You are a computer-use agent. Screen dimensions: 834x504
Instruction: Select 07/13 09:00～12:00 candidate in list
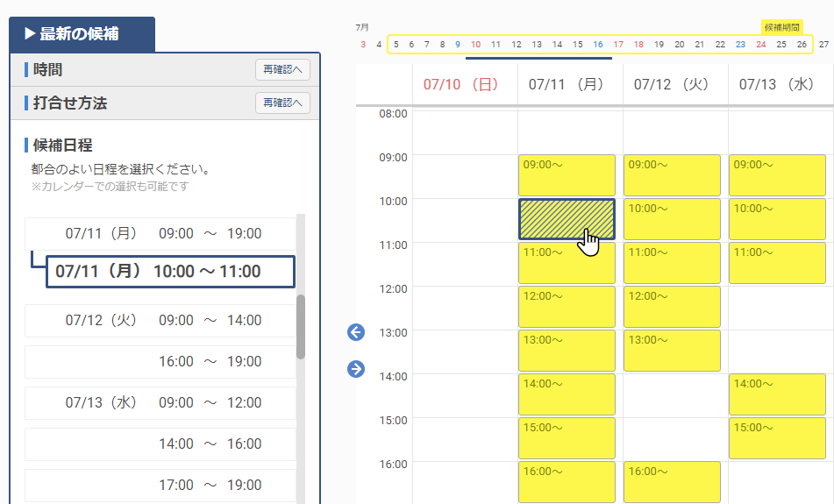pyautogui.click(x=163, y=403)
